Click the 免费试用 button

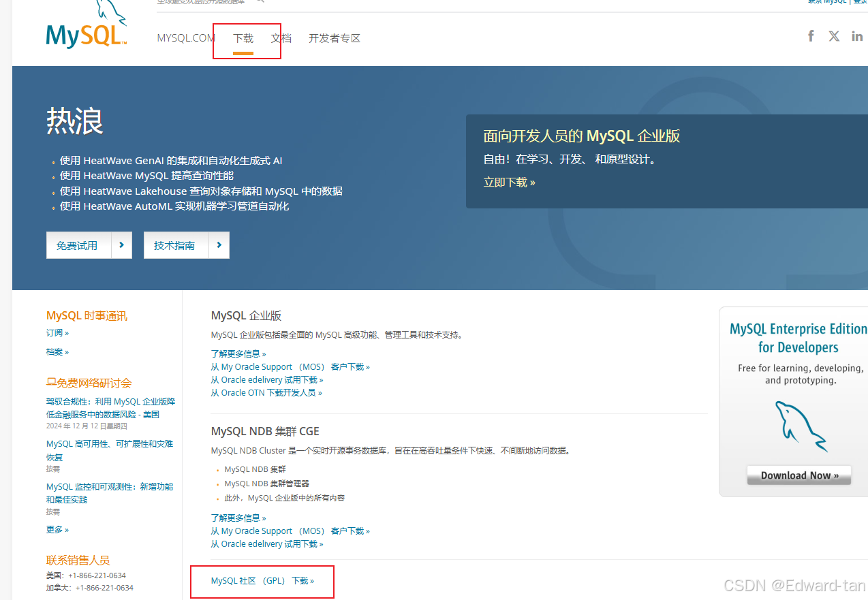89,245
